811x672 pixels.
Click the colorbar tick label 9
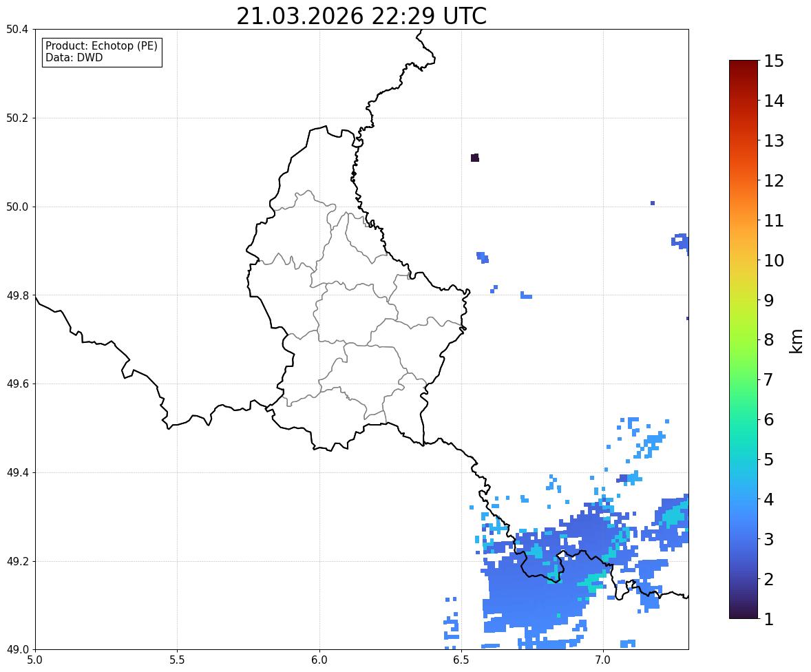tap(769, 300)
